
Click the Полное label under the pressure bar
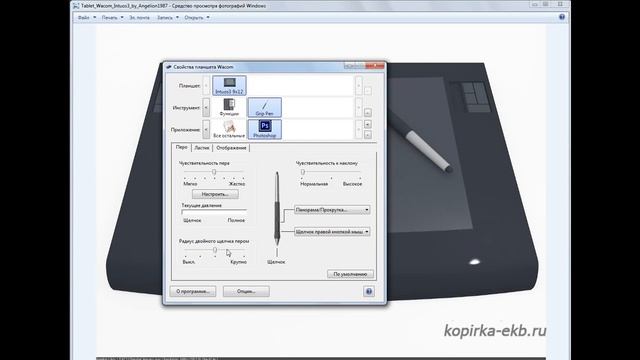click(x=236, y=220)
